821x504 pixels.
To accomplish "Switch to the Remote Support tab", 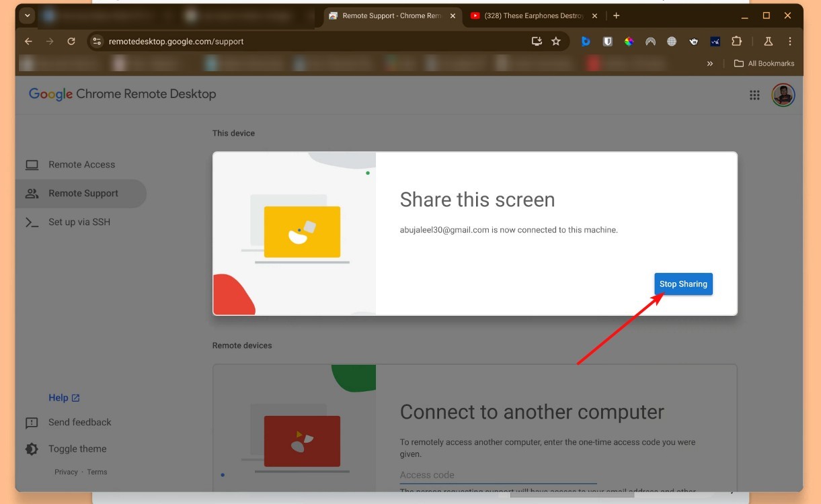I will point(393,15).
